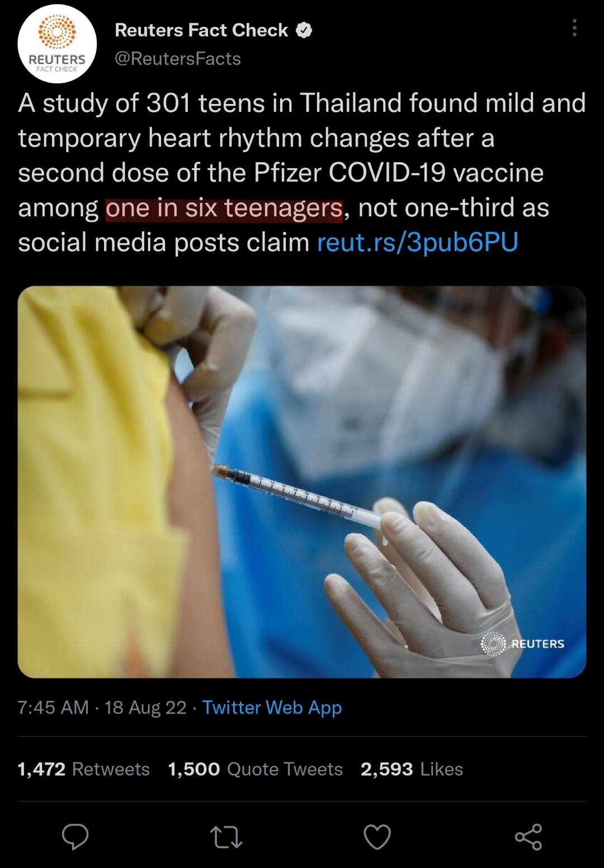Tap the reply speech bubble icon

tap(75, 837)
